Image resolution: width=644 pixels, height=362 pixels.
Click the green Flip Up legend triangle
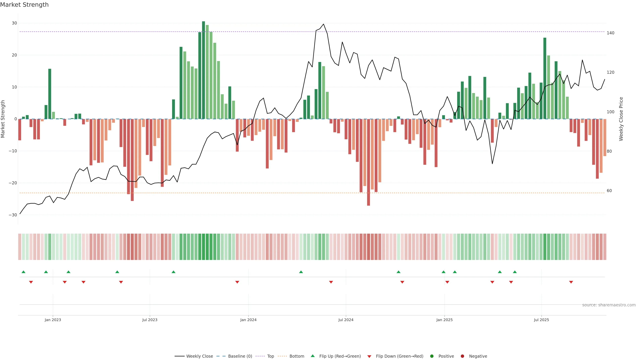pos(312,356)
